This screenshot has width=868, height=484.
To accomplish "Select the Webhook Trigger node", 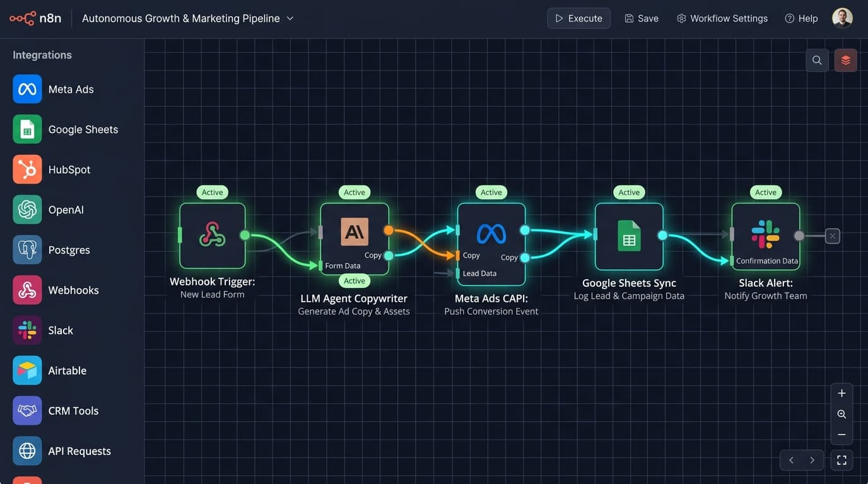I will click(213, 236).
